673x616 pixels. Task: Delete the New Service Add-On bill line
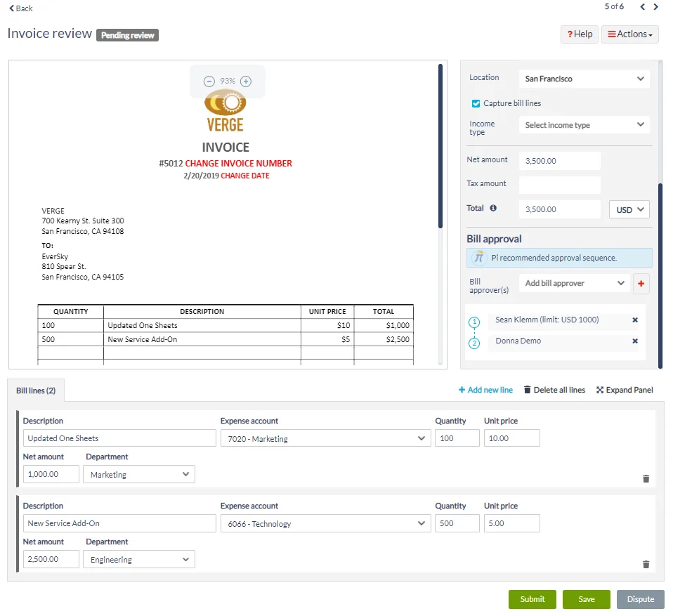pyautogui.click(x=646, y=564)
